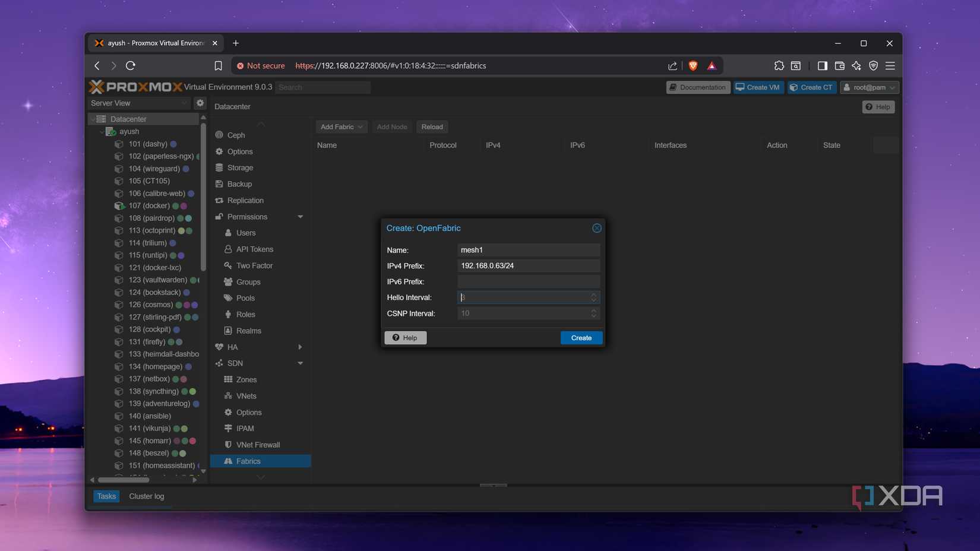Select the IPAM item under SDN

[244, 428]
